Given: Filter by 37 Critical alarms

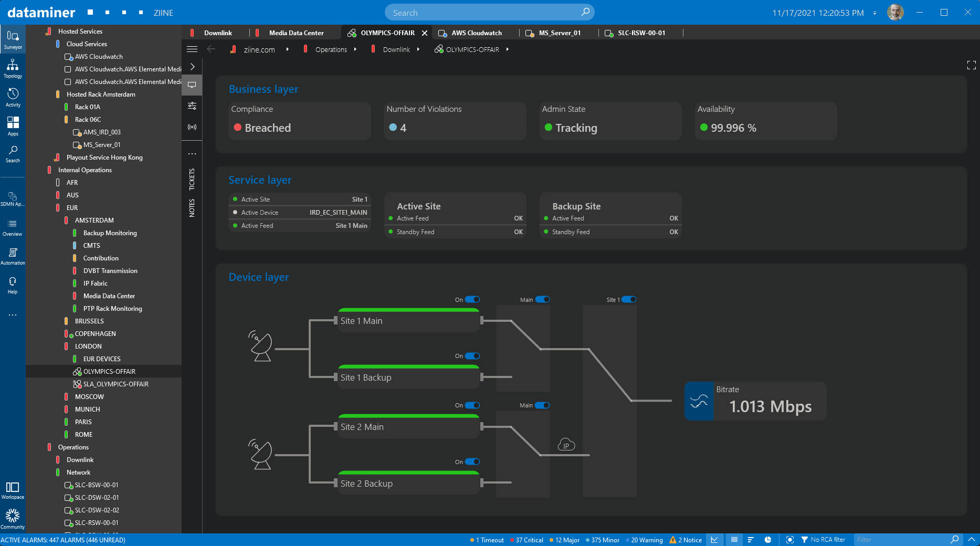Looking at the screenshot, I should tap(526, 540).
